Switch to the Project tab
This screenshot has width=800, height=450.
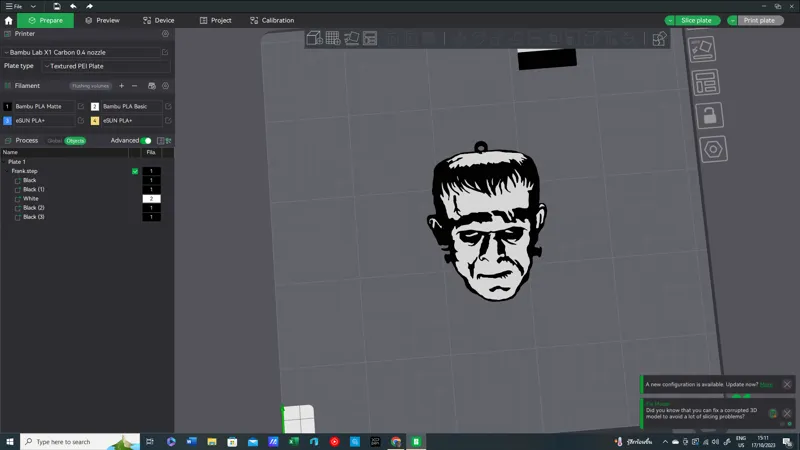(215, 20)
